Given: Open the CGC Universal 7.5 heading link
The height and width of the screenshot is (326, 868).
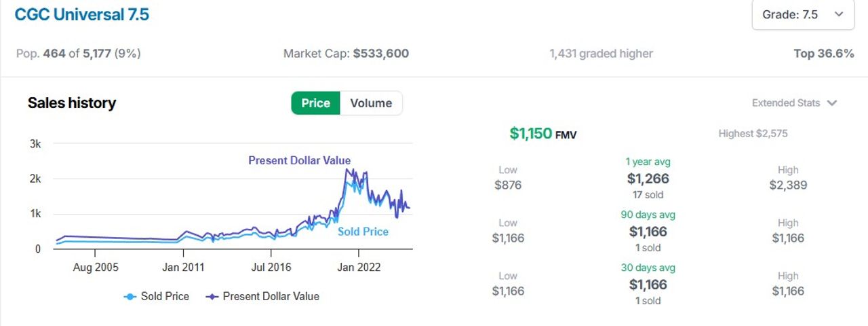Looking at the screenshot, I should (82, 14).
